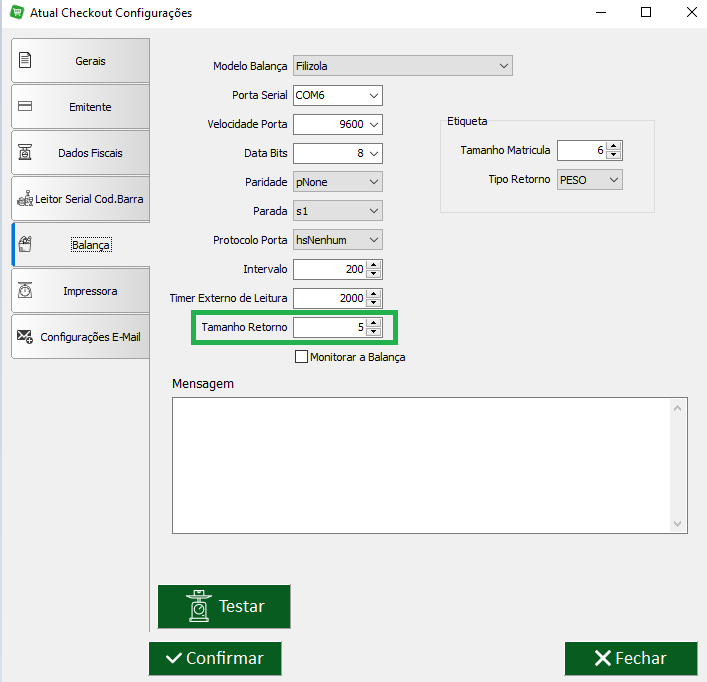Increase the Intervalo value with up arrow
Image resolution: width=707 pixels, height=682 pixels.
pos(374,265)
